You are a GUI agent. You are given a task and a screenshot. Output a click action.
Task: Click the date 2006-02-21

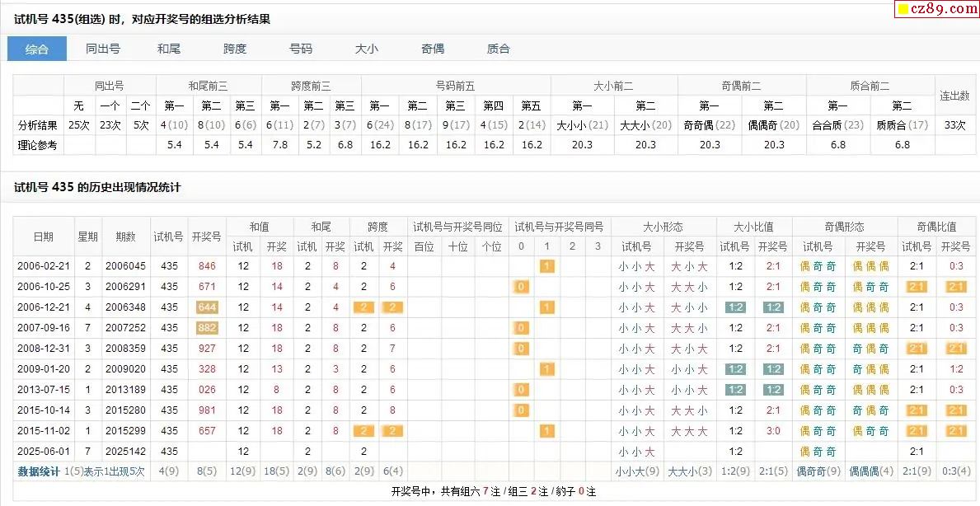click(44, 266)
